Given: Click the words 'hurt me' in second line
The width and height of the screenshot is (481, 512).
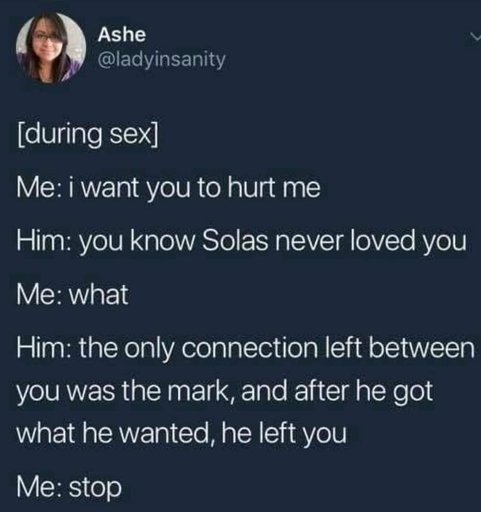Looking at the screenshot, I should (x=274, y=188).
